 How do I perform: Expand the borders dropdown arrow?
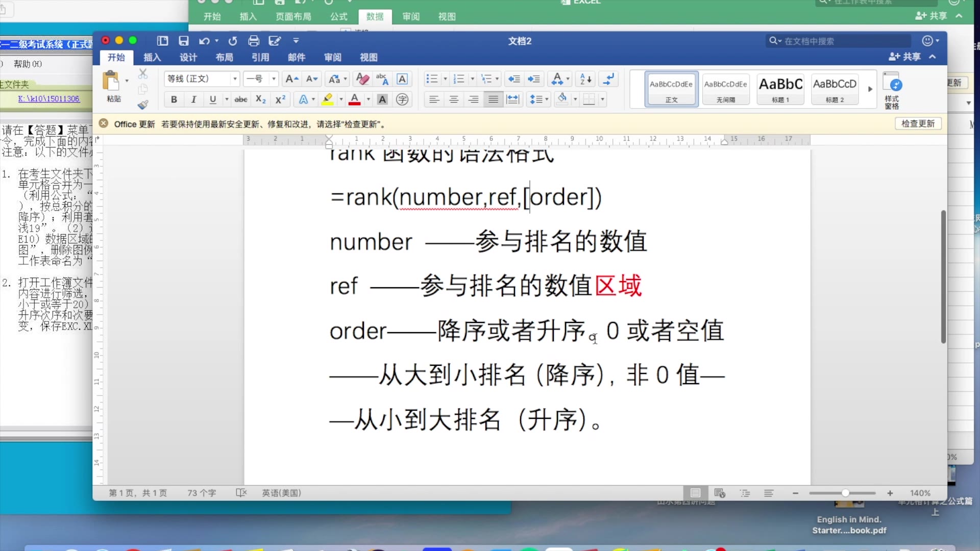[x=603, y=99]
